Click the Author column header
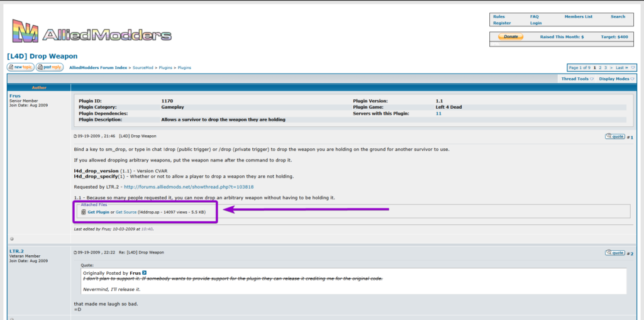 (39, 87)
